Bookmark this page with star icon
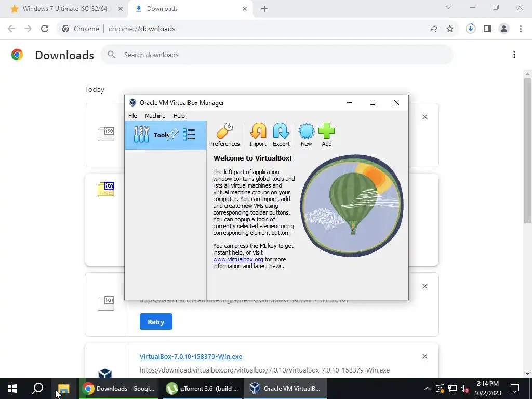Image resolution: width=532 pixels, height=399 pixels. 450,29
